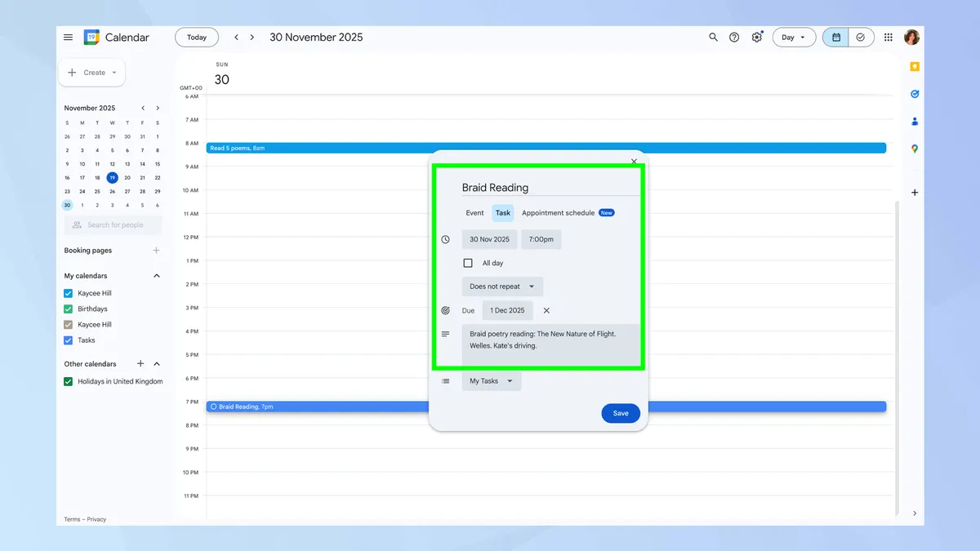Open Tasks from the right side panel
The image size is (980, 551).
pos(914,94)
